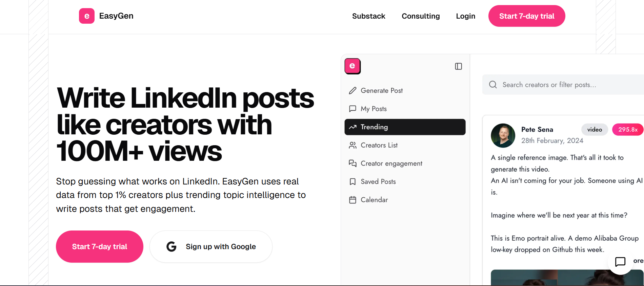Click the date 28th February, 2024
This screenshot has height=286, width=644.
pyautogui.click(x=552, y=141)
